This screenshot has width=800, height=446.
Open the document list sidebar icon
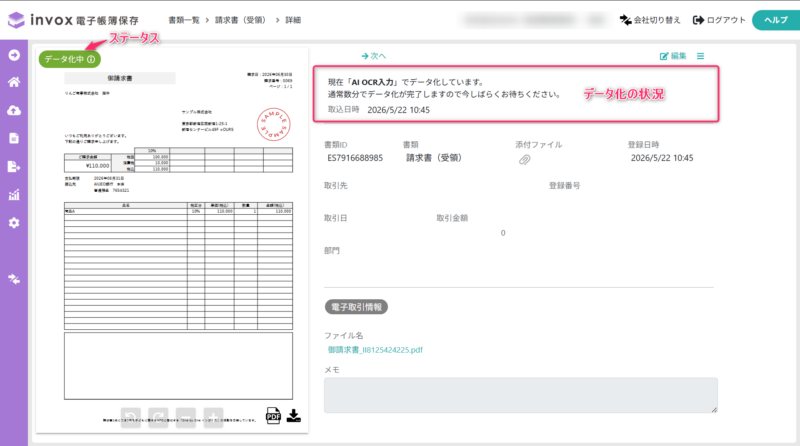tap(14, 138)
